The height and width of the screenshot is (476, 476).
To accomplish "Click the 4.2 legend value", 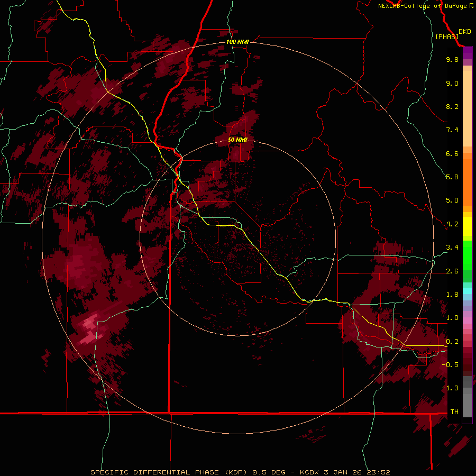I will click(x=452, y=224).
